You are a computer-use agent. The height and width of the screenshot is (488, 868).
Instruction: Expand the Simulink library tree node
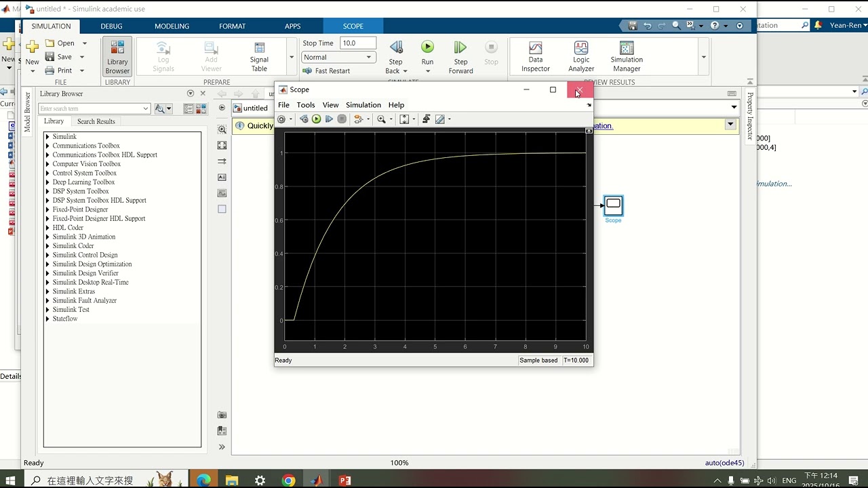coord(47,137)
